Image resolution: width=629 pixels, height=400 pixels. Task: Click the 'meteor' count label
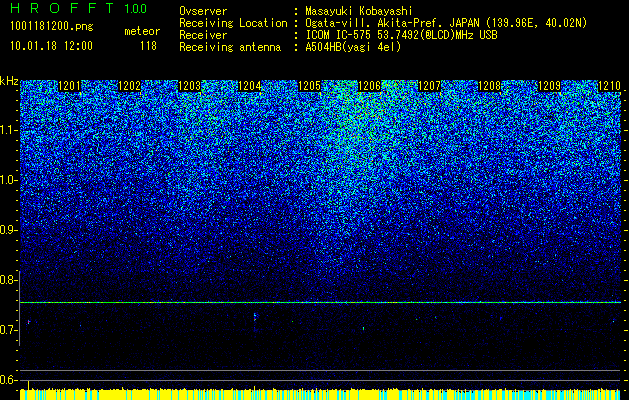click(x=142, y=31)
